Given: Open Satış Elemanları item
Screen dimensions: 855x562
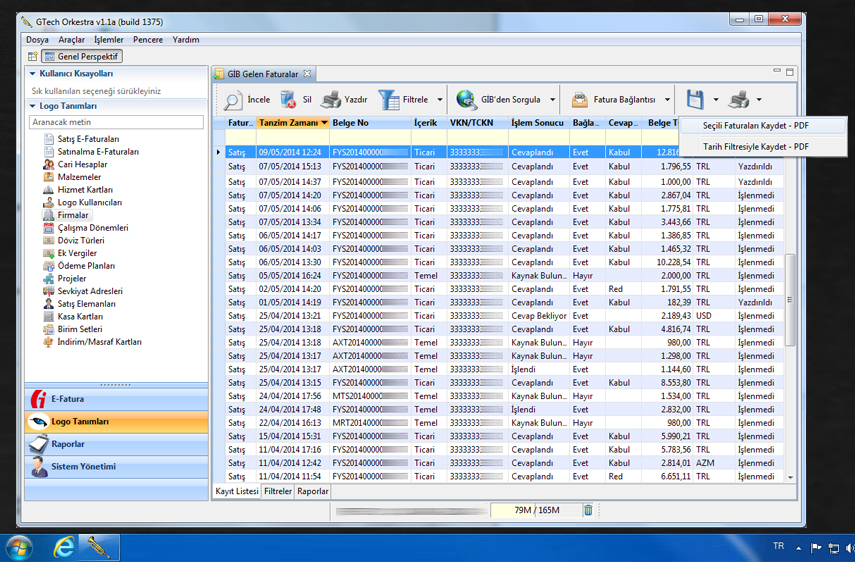Looking at the screenshot, I should 86,304.
